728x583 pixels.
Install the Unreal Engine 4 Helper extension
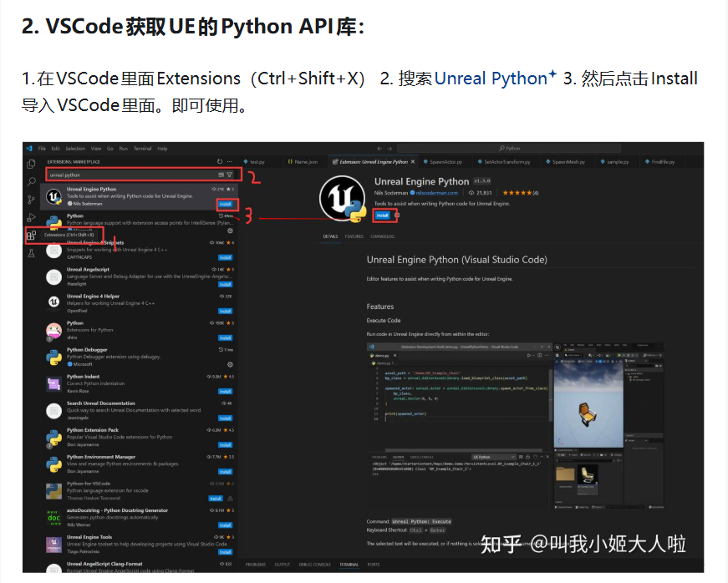[x=226, y=312]
